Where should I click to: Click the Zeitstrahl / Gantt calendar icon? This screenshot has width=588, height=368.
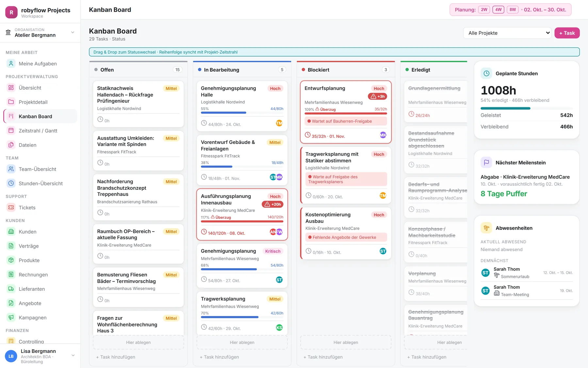11,131
